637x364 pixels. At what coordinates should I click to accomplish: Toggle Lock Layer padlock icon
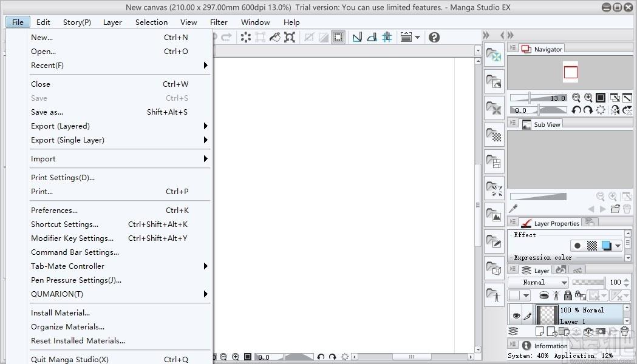(x=568, y=295)
